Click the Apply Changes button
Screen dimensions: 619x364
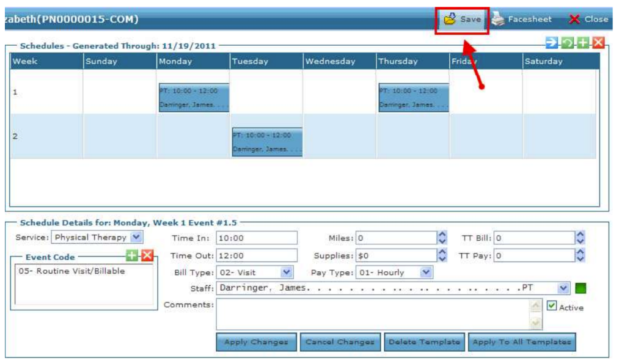256,342
